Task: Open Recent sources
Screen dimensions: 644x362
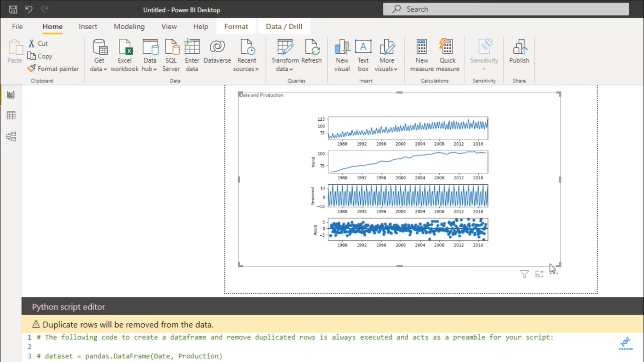Action: pyautogui.click(x=247, y=56)
